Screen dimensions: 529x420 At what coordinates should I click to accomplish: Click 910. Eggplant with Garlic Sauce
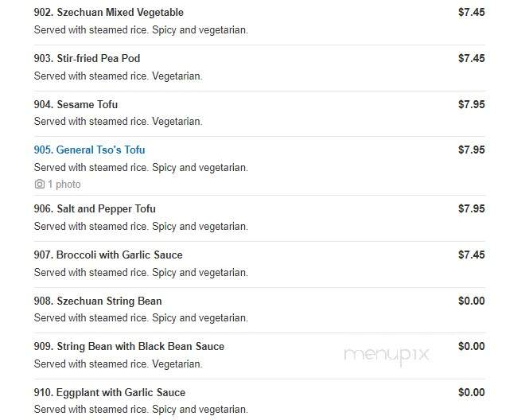(x=109, y=393)
